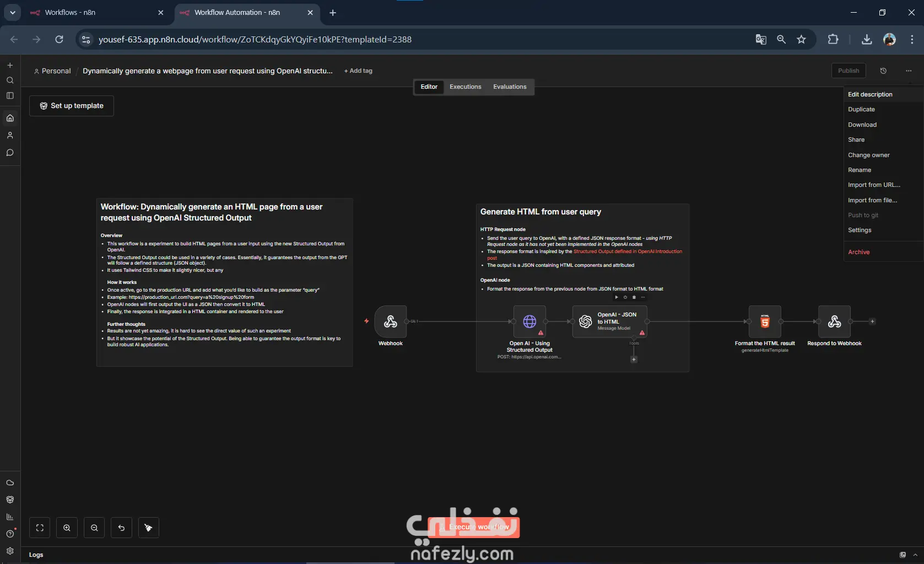924x564 pixels.
Task: Choose Import from file... in the menu
Action: [x=883, y=200]
